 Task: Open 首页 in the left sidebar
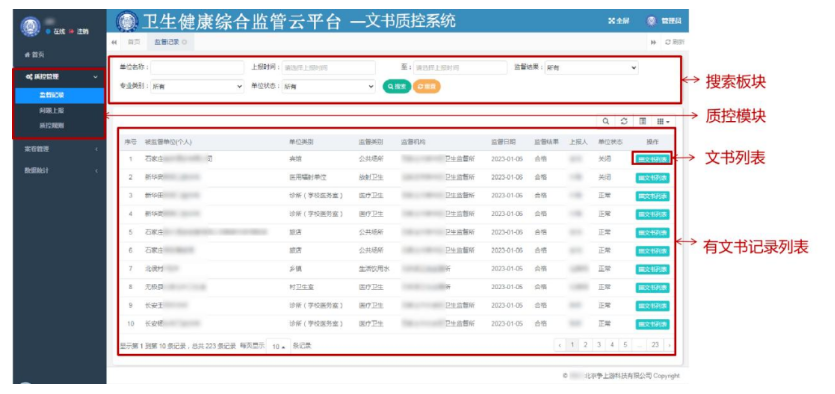click(34, 55)
